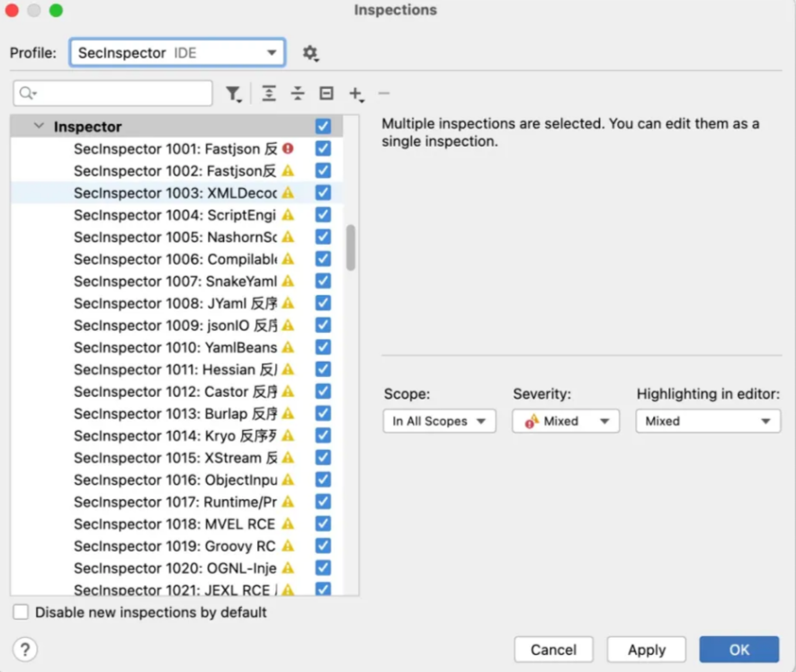Click warning icon for SecInspector 1016
Screen dimensions: 796x672
(288, 479)
